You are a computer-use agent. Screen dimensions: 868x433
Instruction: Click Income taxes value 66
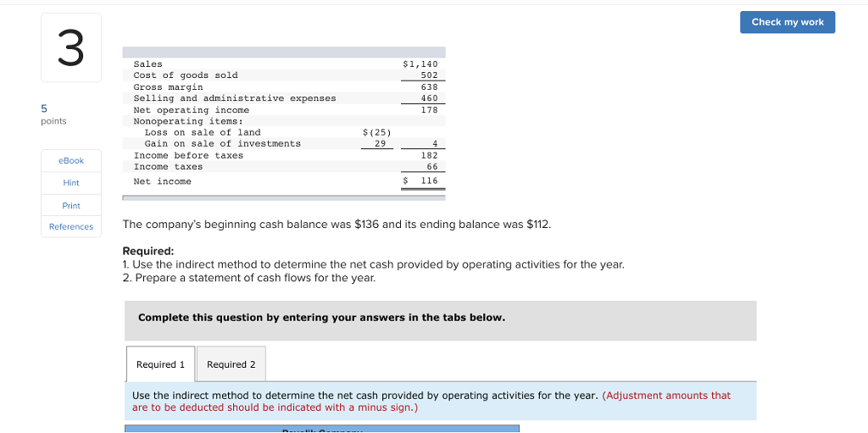pyautogui.click(x=431, y=167)
